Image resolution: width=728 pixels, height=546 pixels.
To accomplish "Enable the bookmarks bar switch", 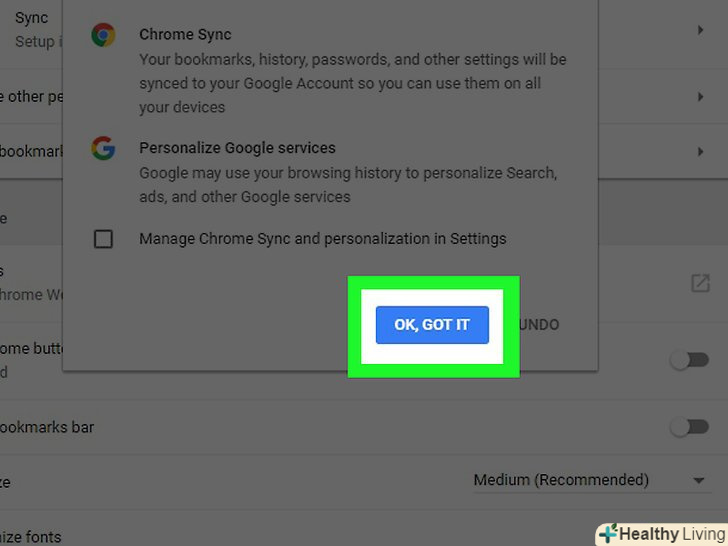I will (689, 427).
